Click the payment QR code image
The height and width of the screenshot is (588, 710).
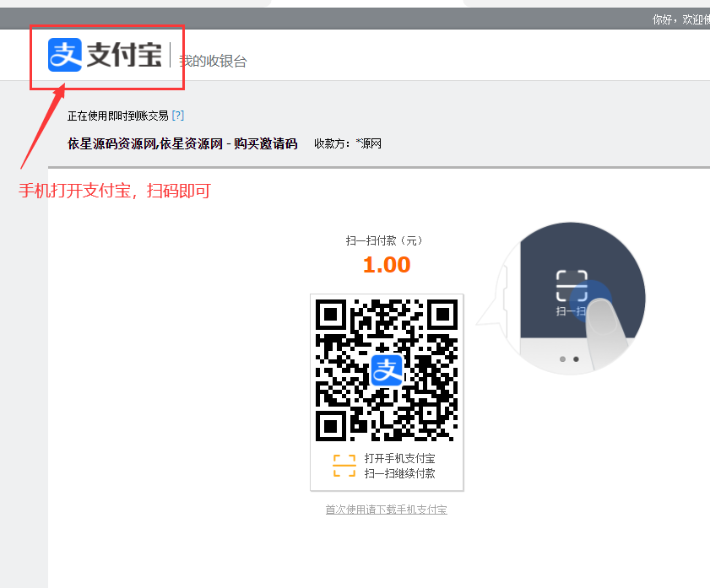click(387, 370)
